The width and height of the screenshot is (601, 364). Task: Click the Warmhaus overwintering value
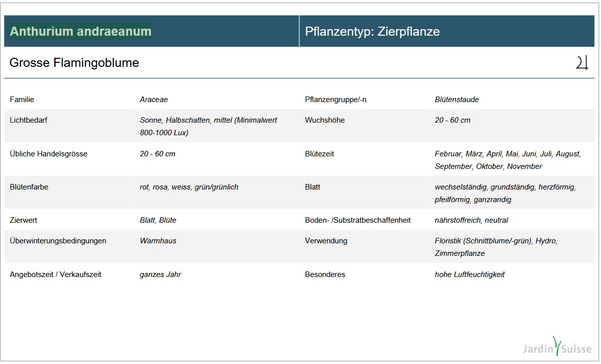point(158,241)
